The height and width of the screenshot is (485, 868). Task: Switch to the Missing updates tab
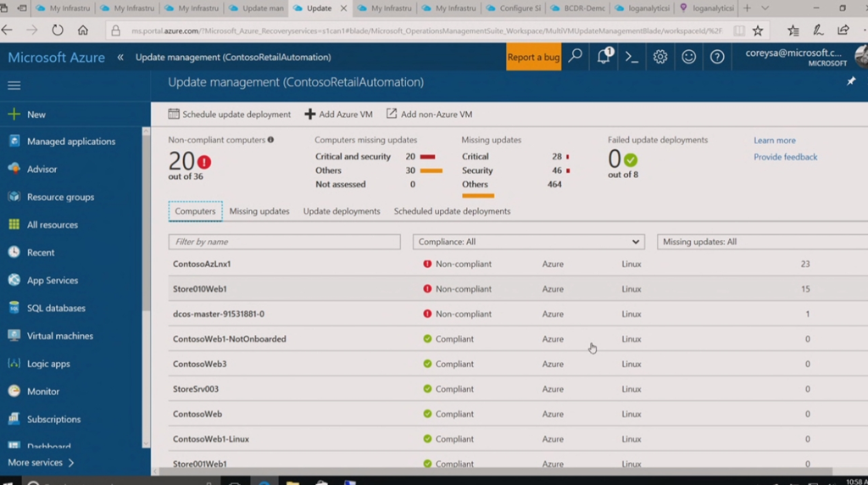pos(259,211)
